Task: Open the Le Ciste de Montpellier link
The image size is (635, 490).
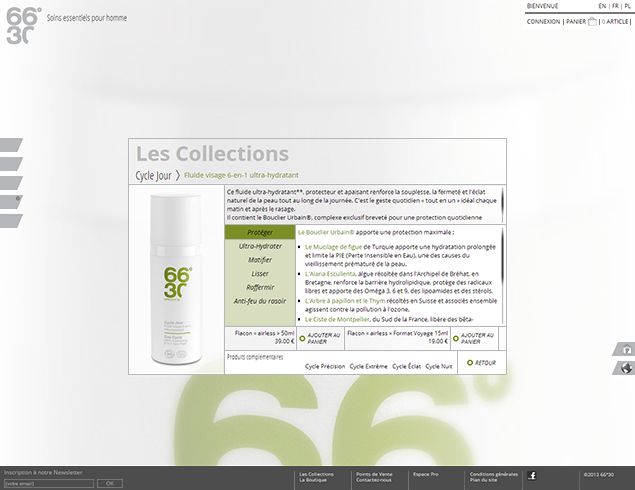Action: click(x=337, y=320)
